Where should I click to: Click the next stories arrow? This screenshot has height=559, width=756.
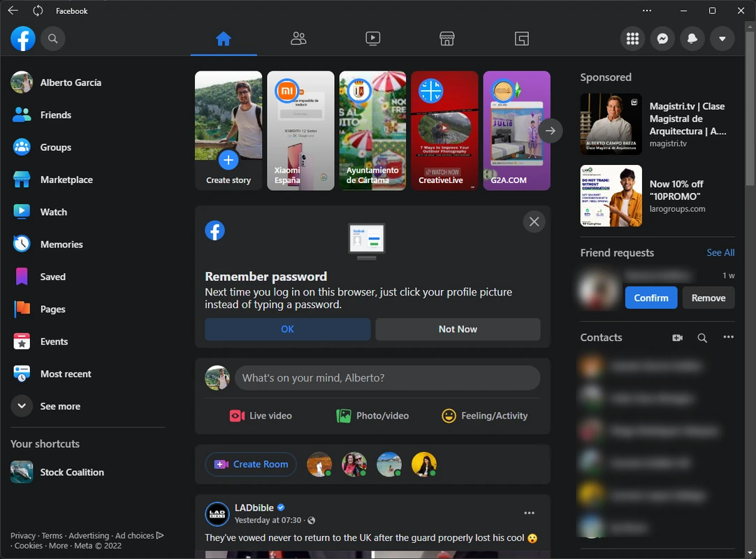click(550, 131)
